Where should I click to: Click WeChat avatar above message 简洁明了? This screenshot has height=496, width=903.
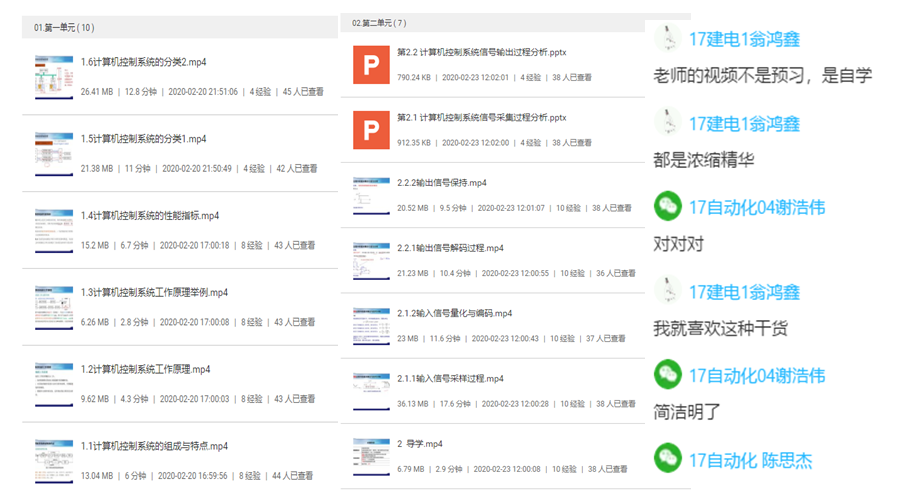668,375
